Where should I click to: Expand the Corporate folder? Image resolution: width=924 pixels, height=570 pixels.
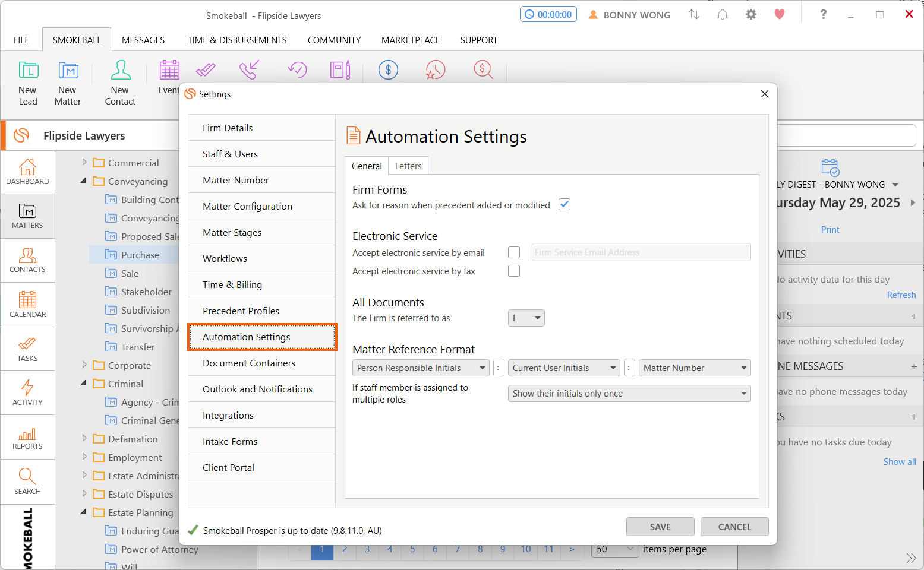click(x=84, y=365)
